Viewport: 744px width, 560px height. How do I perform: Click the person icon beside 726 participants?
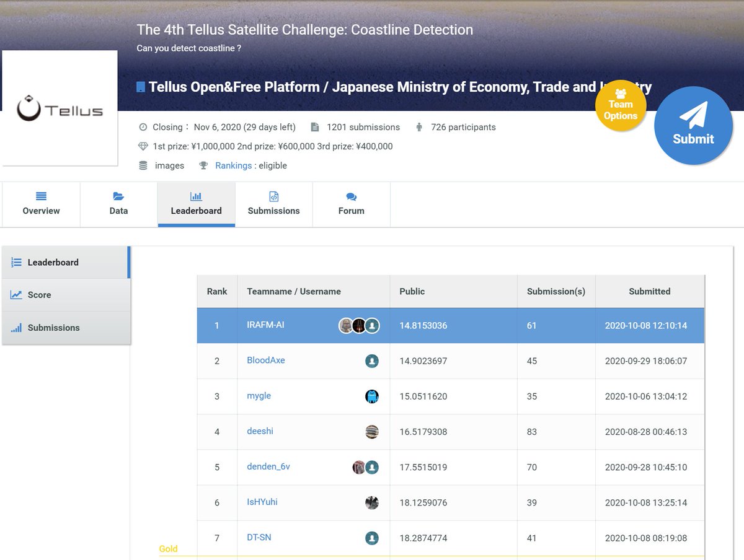(419, 127)
